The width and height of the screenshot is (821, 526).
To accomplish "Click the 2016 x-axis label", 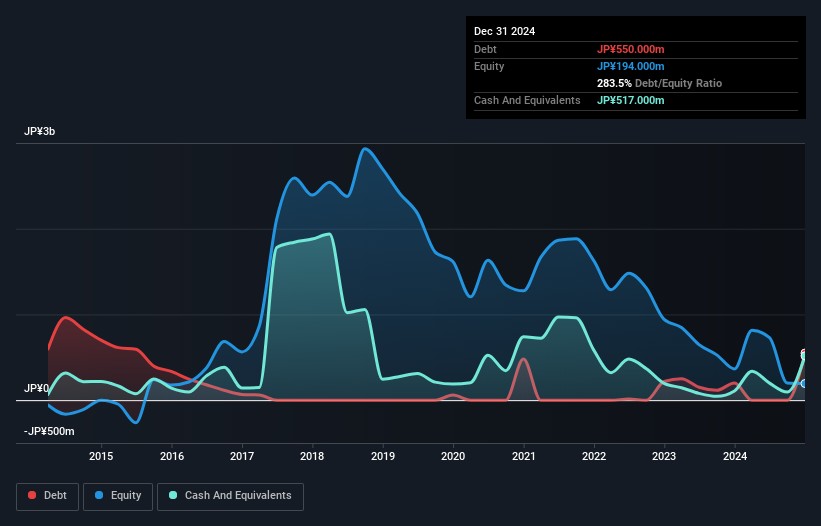I will pos(172,457).
